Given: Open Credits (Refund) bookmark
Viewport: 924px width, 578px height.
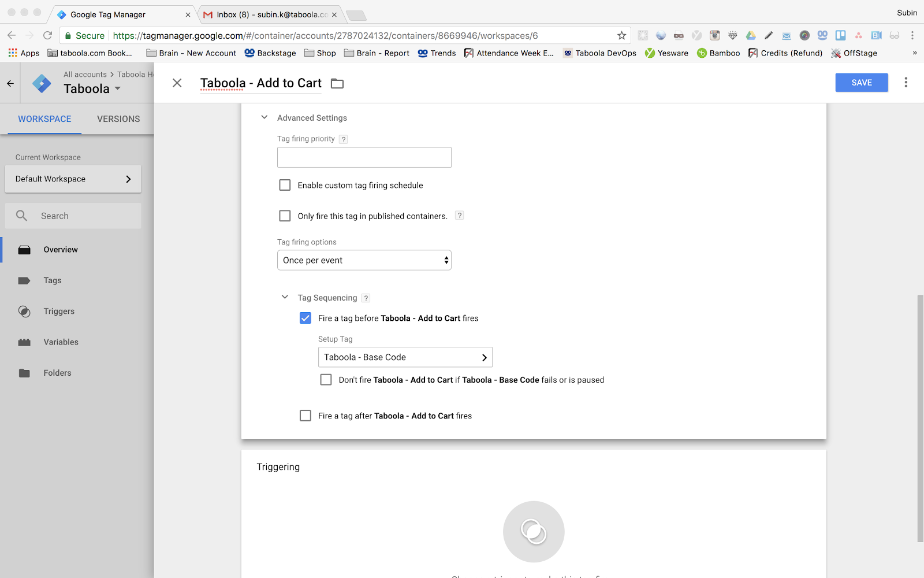Looking at the screenshot, I should pos(785,53).
